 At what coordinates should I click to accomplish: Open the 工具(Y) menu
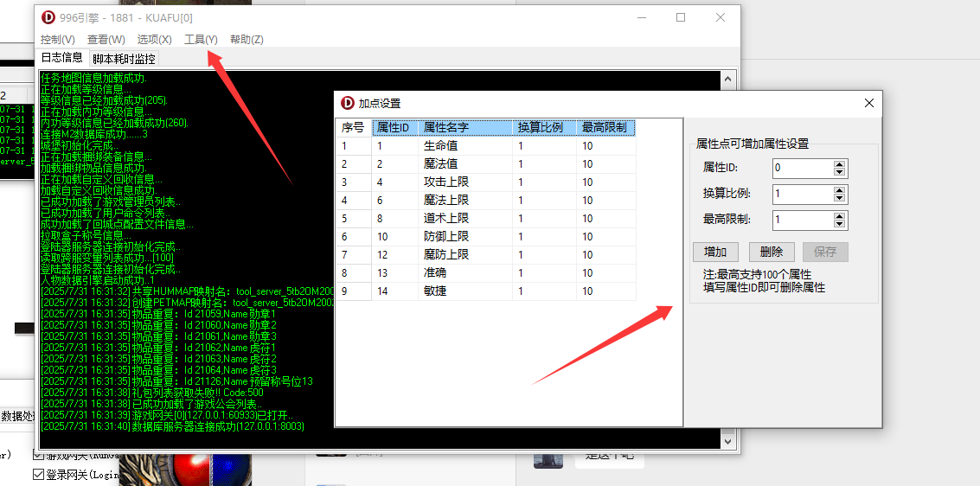tap(202, 40)
